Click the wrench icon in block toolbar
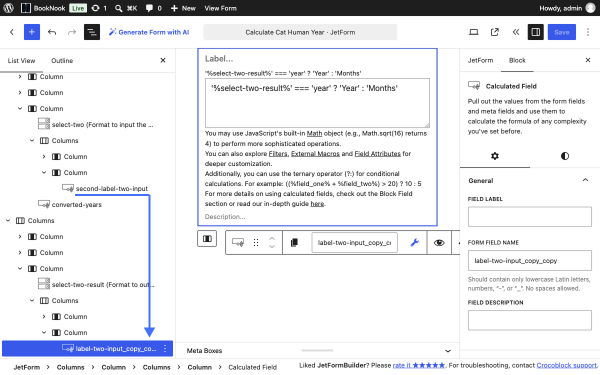 414,243
